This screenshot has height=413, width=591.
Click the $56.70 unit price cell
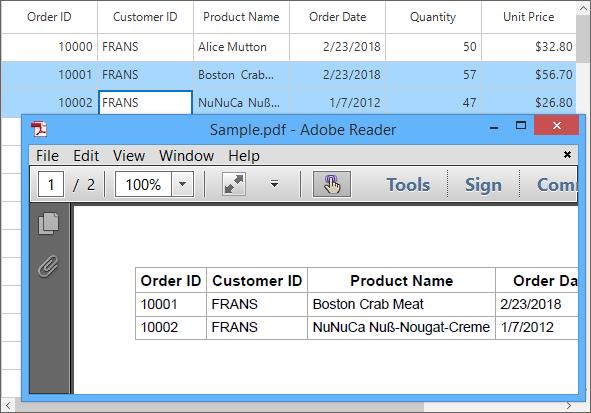[529, 75]
